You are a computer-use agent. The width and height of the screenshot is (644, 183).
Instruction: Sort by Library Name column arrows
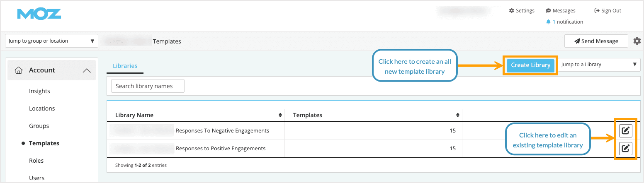280,115
